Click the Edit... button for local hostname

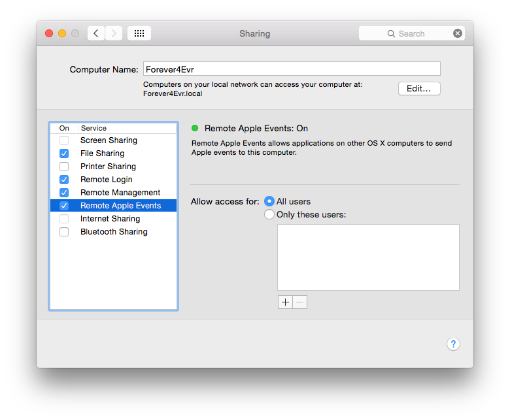click(x=419, y=88)
